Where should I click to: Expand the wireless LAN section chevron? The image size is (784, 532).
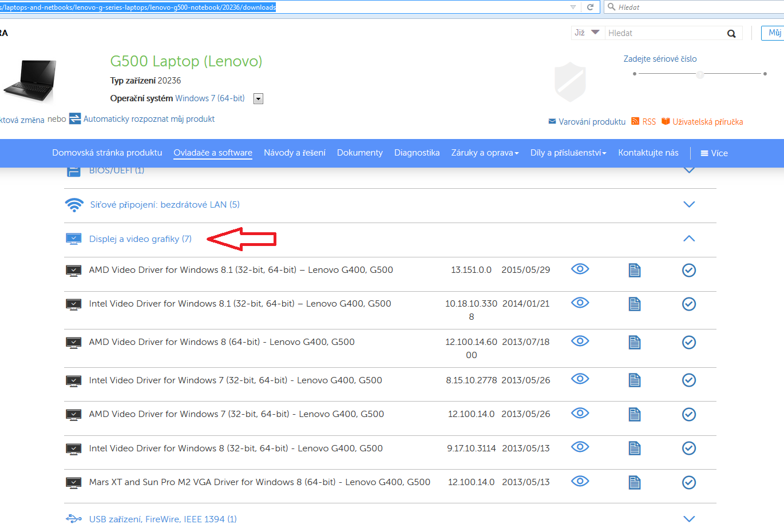689,204
